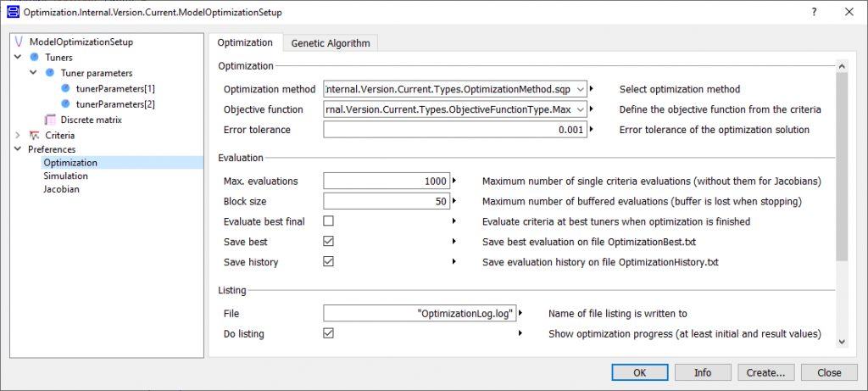Screen dimensions: 868x391
Task: Open the help question mark in title bar
Action: 815,12
